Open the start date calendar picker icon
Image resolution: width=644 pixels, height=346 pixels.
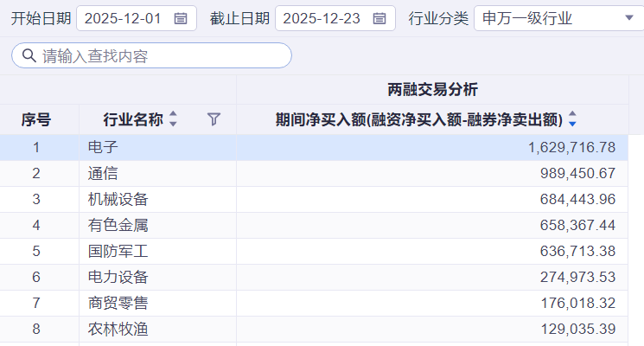tap(181, 18)
